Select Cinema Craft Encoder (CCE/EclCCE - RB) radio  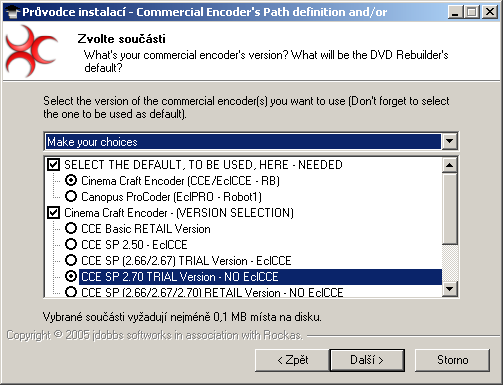pyautogui.click(x=71, y=181)
